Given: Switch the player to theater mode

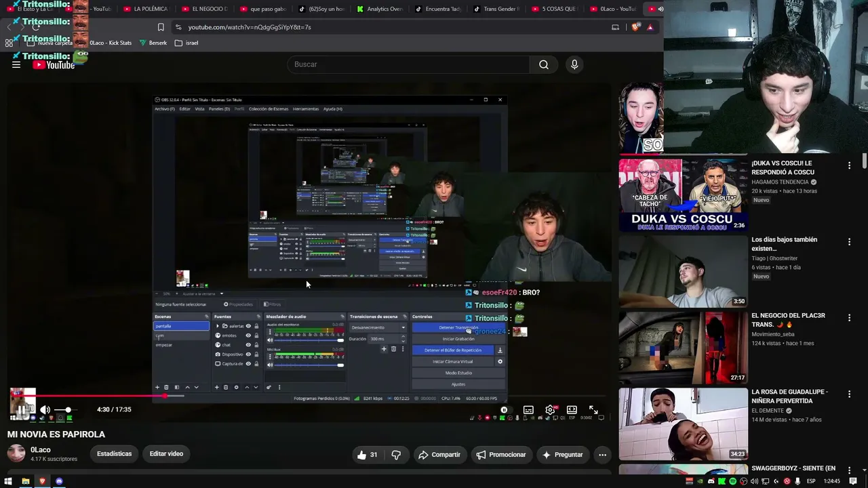Looking at the screenshot, I should [572, 410].
